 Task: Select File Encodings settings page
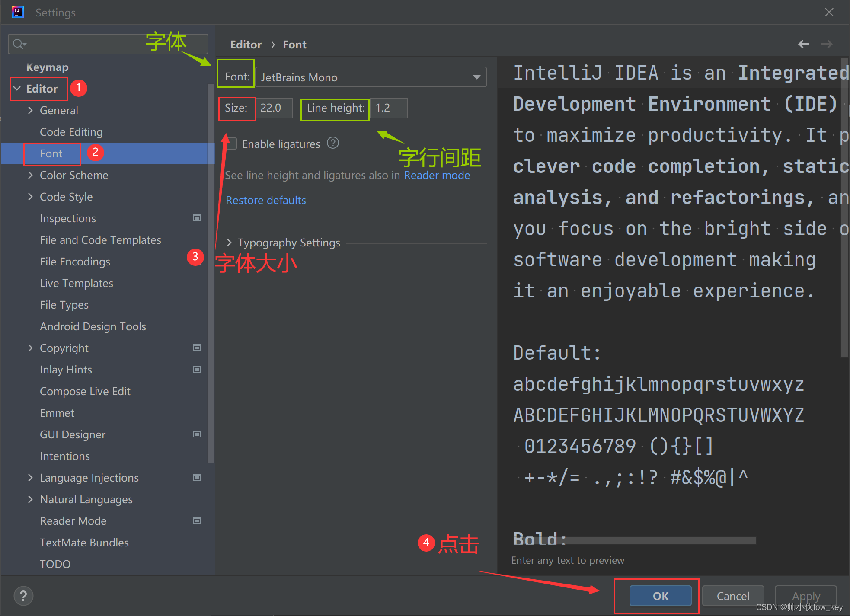(x=75, y=262)
